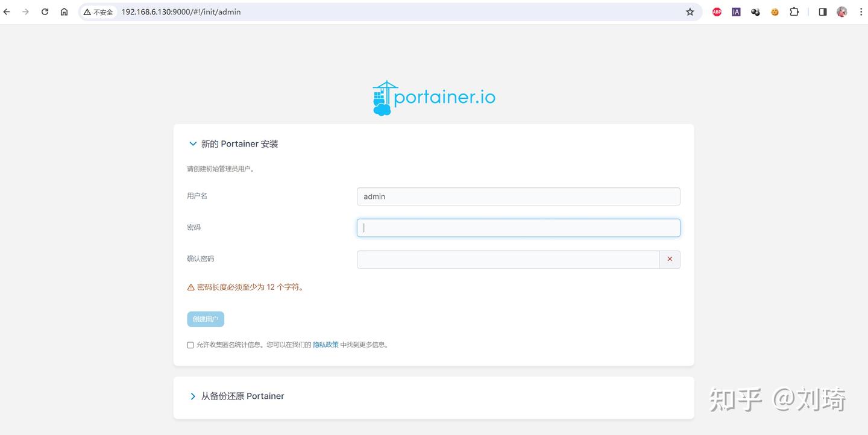Clear the 确认密码 field with the X
This screenshot has width=868, height=435.
[669, 258]
